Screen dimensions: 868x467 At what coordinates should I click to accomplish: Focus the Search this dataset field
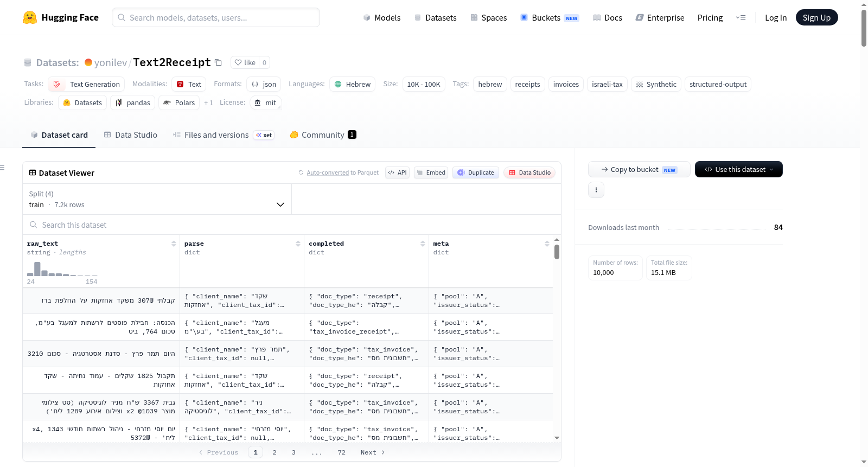pos(292,225)
